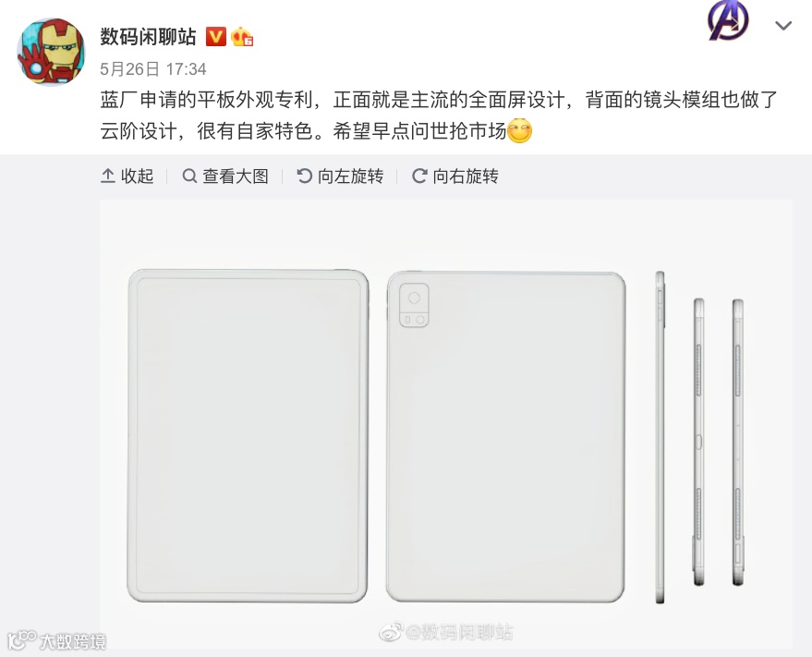Click the 查看大图 magnifier icon
The height and width of the screenshot is (657, 812).
(189, 176)
